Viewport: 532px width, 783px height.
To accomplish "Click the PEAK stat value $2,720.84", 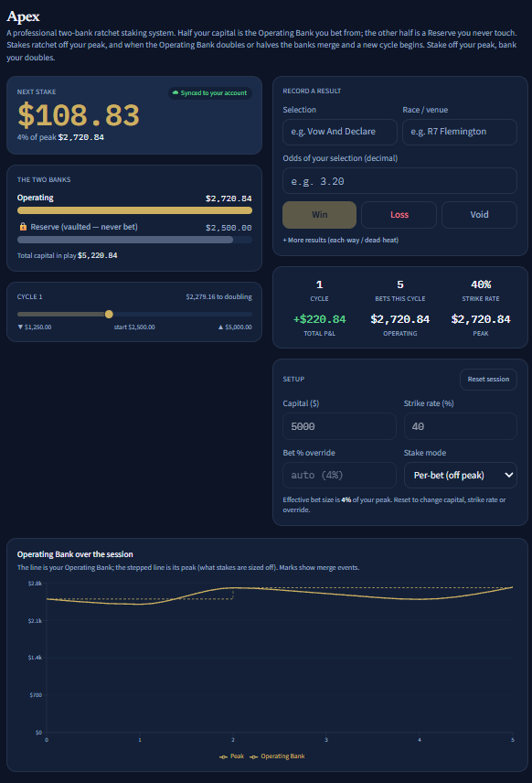I will coord(481,319).
